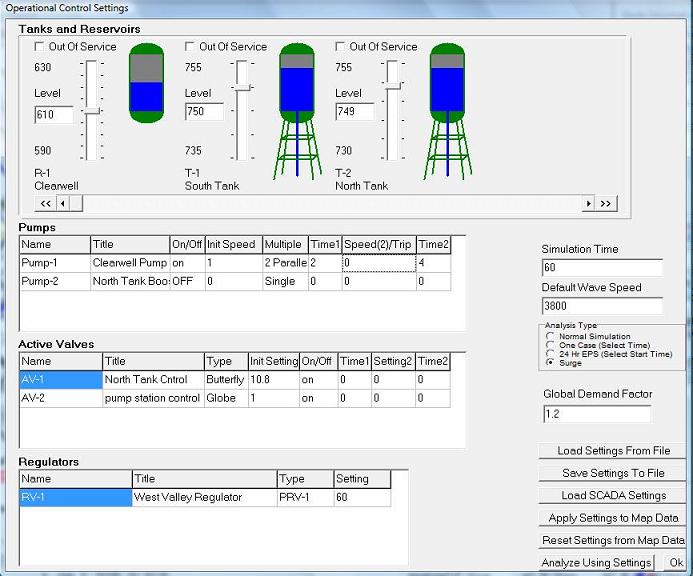Click the tanks horizontal scrollbar thumb
This screenshot has height=576, width=693.
point(76,204)
